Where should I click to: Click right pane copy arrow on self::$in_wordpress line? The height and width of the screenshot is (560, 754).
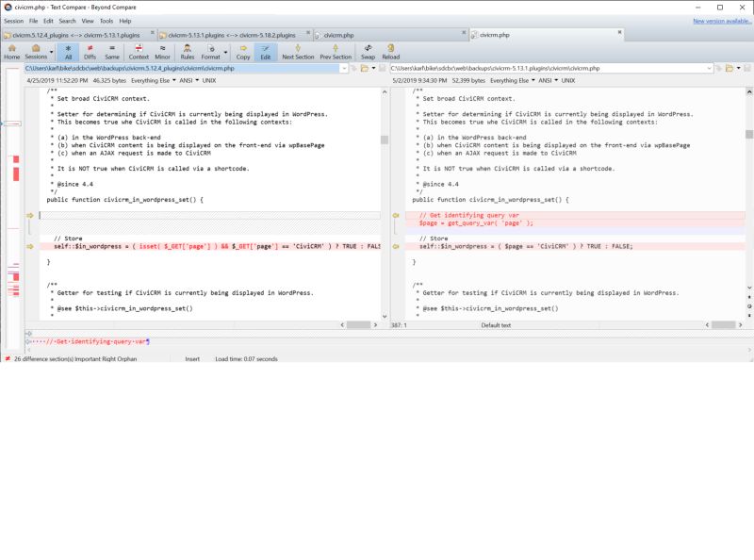pos(396,246)
